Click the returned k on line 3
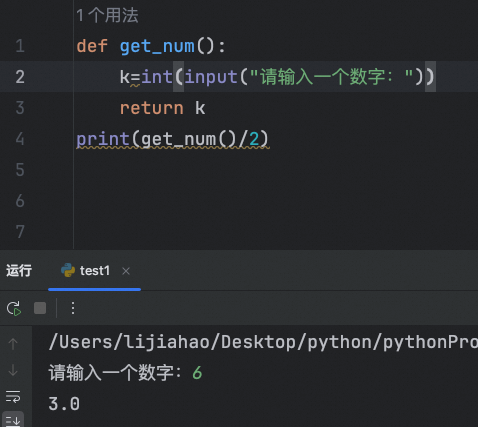Viewport: 478px width, 427px height. coord(200,108)
